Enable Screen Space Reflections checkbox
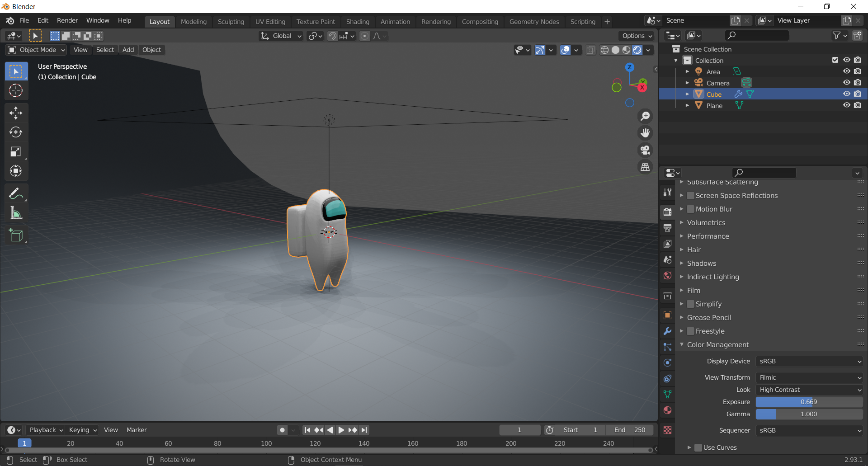Screen dimensions: 868x466 [x=690, y=196]
